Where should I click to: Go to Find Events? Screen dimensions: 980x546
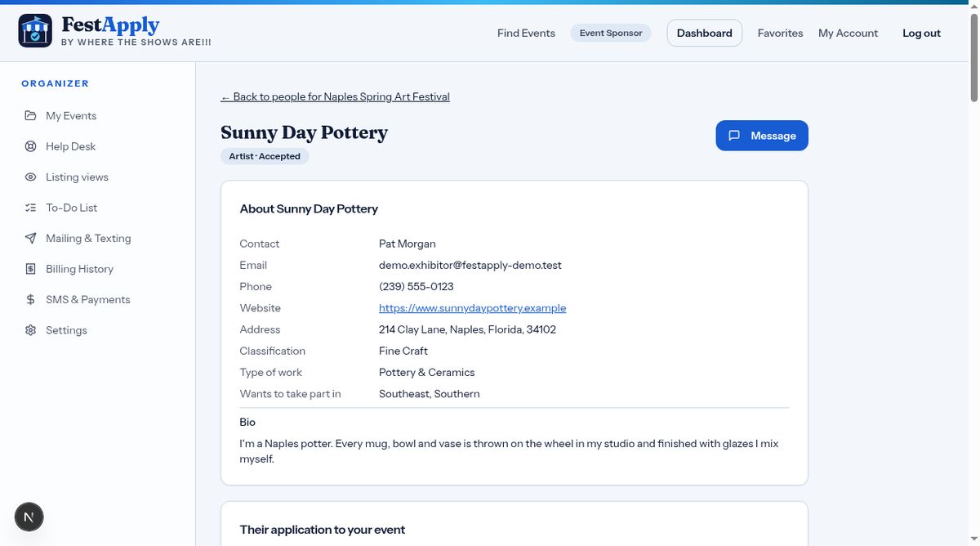(x=526, y=33)
